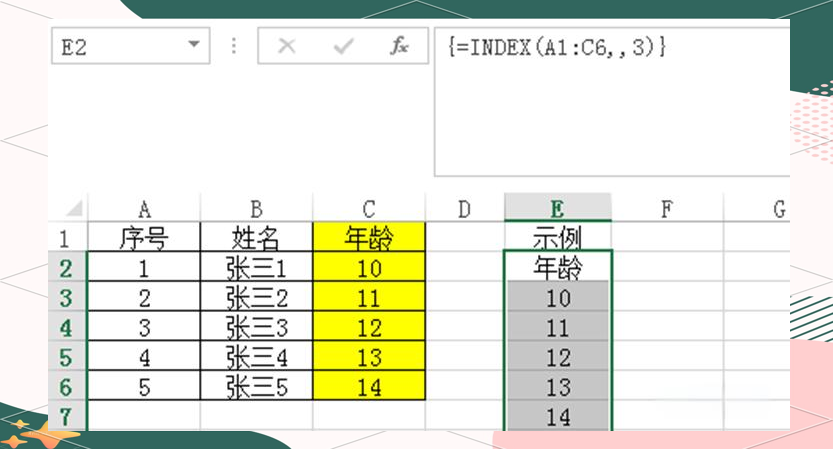This screenshot has width=833, height=449.
Task: Select column B header
Action: [x=257, y=209]
